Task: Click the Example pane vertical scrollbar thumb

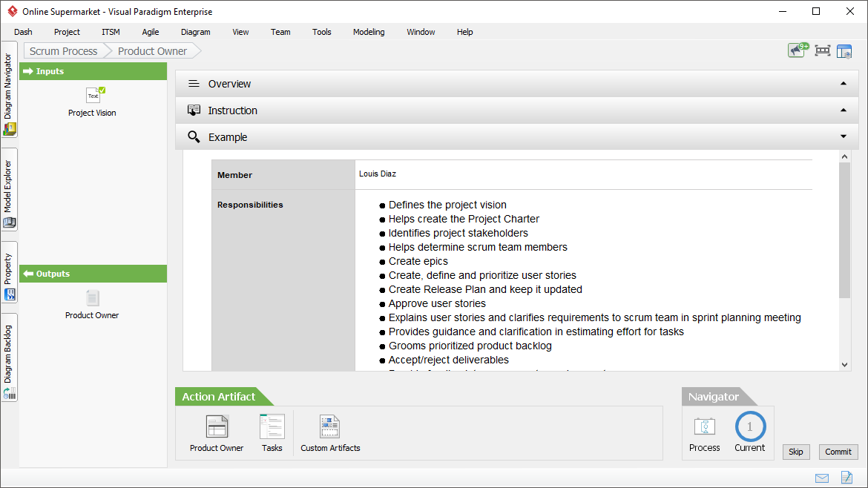Action: (x=844, y=230)
